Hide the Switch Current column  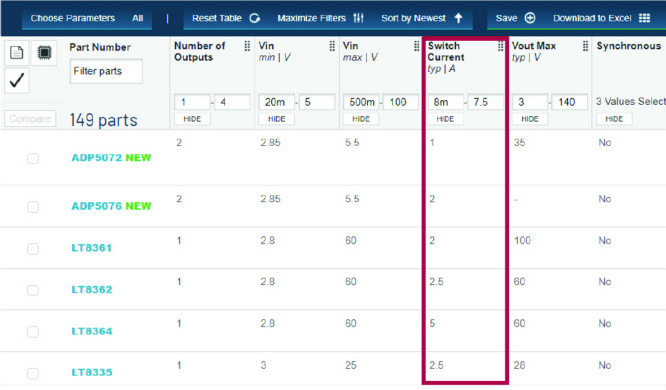[445, 119]
